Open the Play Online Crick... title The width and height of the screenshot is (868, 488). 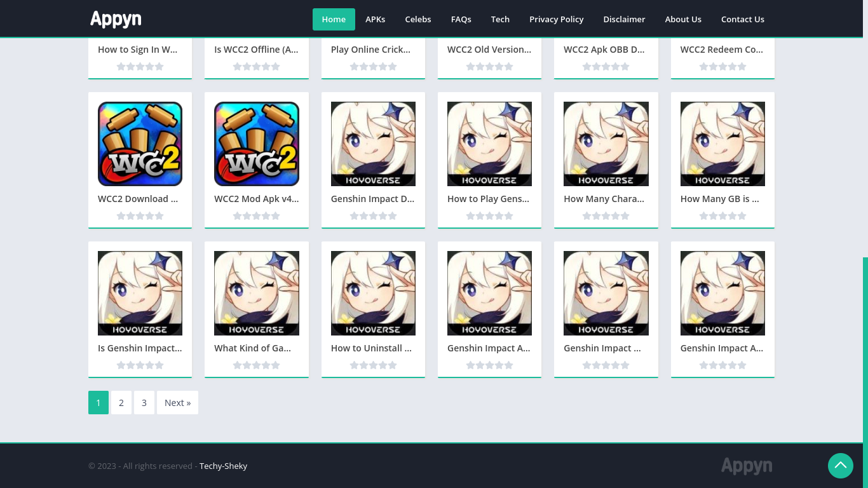[371, 50]
